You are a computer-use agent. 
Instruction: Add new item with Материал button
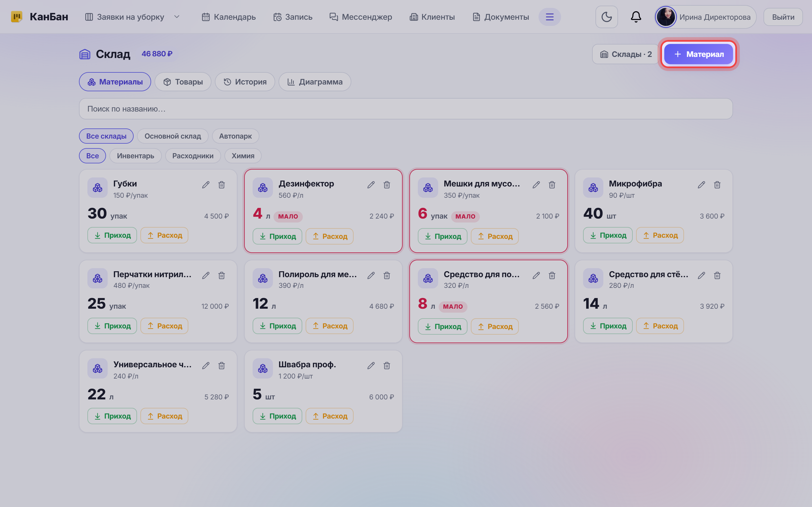pyautogui.click(x=698, y=54)
